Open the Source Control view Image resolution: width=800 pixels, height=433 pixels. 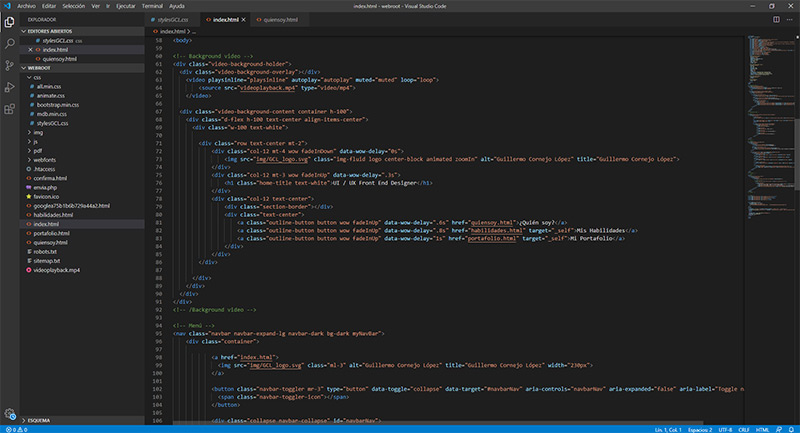(x=8, y=66)
